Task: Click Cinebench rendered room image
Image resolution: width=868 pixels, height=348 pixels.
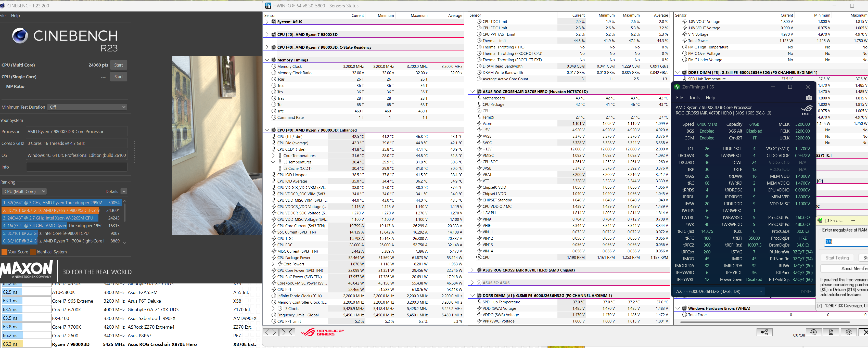Action: tap(217, 145)
